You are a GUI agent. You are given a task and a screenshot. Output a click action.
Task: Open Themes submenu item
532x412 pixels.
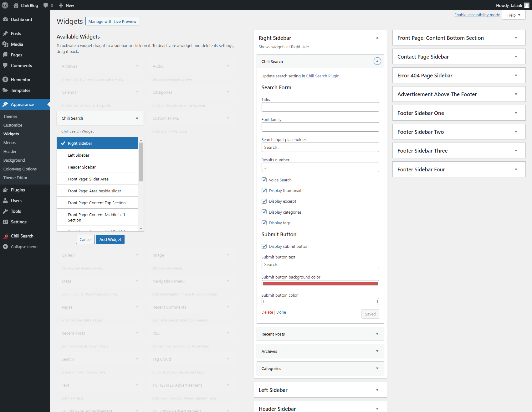pos(10,116)
